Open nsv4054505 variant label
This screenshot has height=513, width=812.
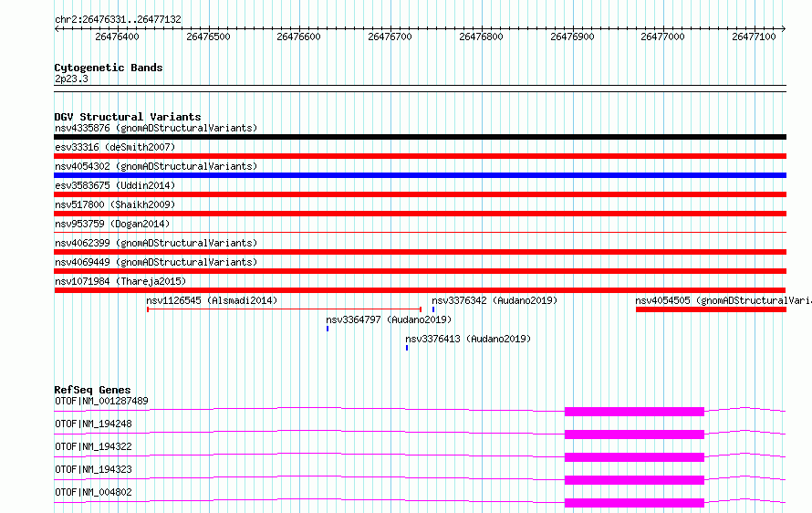[x=724, y=300]
